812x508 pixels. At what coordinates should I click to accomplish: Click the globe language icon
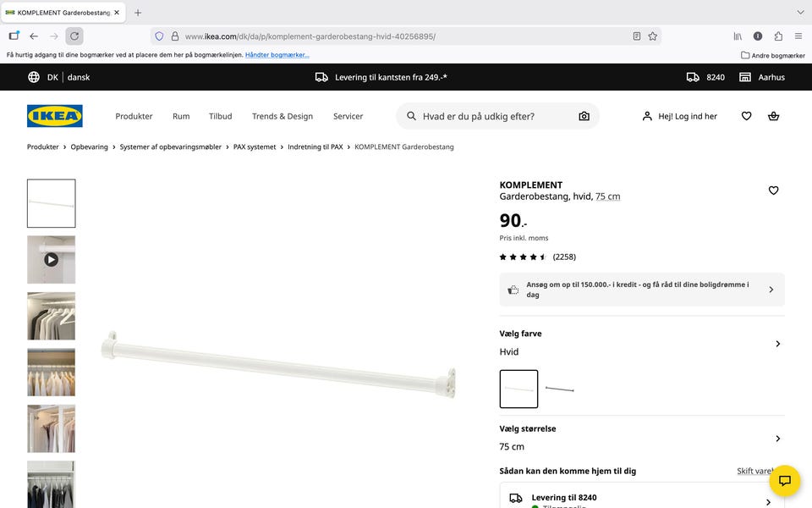click(x=34, y=77)
